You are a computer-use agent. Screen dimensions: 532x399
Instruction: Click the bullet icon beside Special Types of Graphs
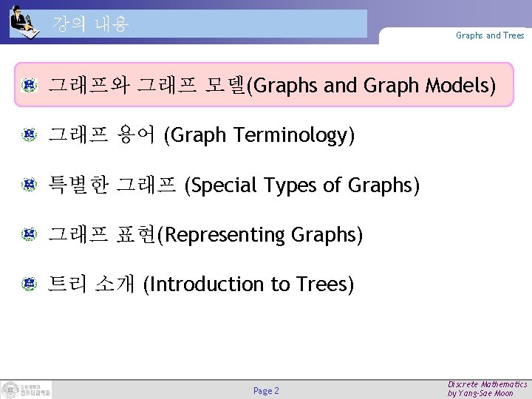(29, 184)
